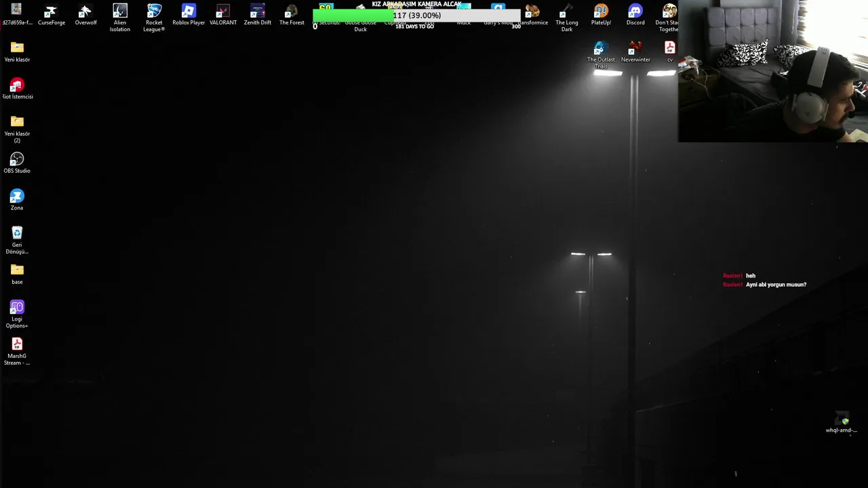This screenshot has height=488, width=868.
Task: Select the Don't Starve Together icon
Action: tap(667, 18)
